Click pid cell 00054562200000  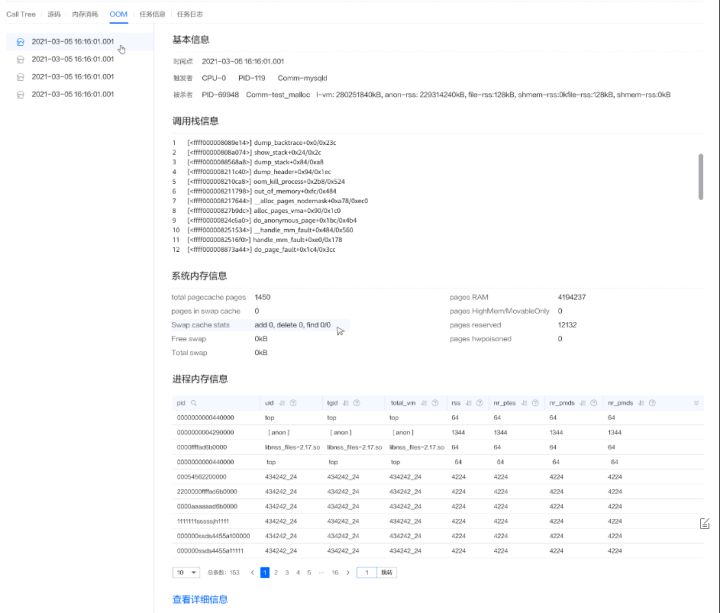click(202, 477)
